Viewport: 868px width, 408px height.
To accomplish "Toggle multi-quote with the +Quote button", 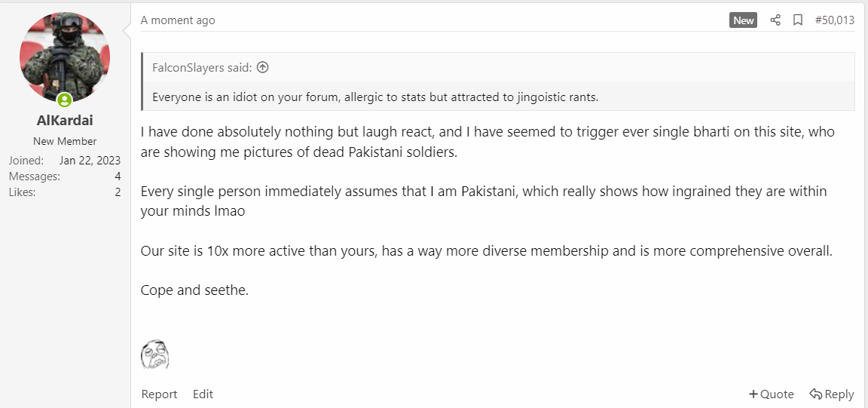I will [771, 394].
